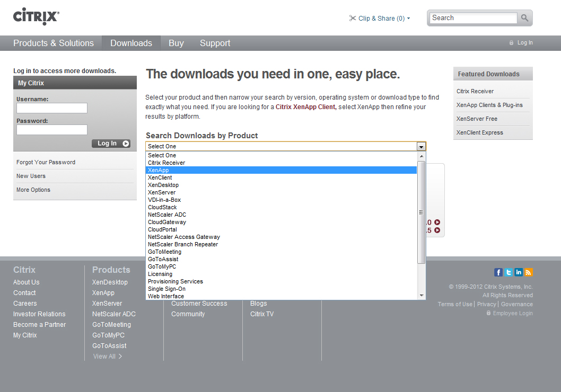Click Log In in the navigation bar

pyautogui.click(x=525, y=43)
